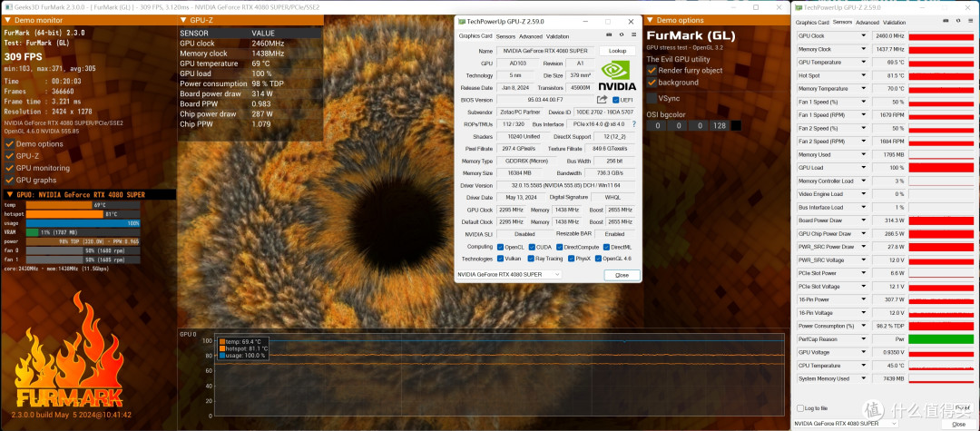This screenshot has width=980, height=431.
Task: Click refresh icon in GPU-Z Sensors window
Action: (957, 21)
